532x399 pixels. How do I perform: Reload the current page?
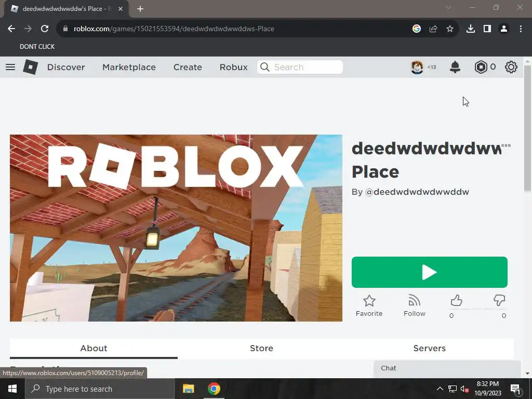45,29
